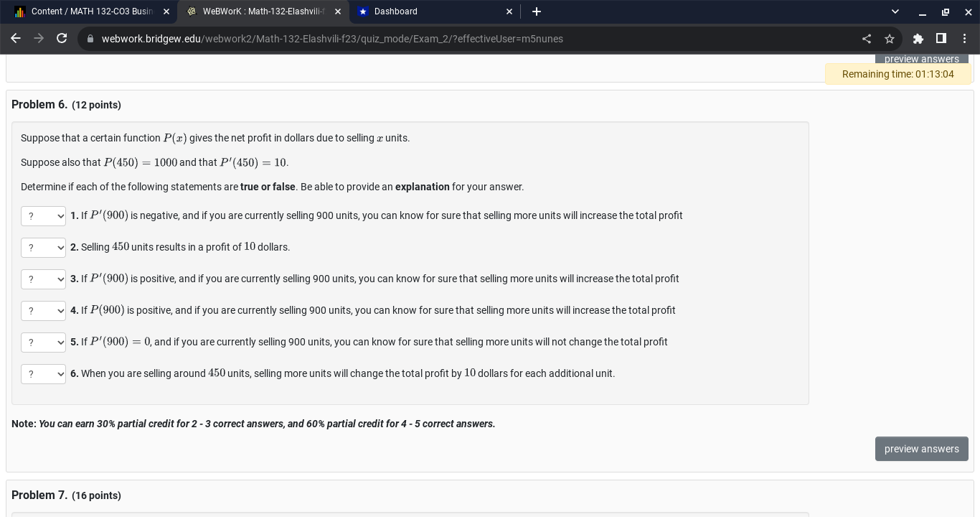Open the answer dropdown for statement 4
The width and height of the screenshot is (980, 517).
pos(43,311)
